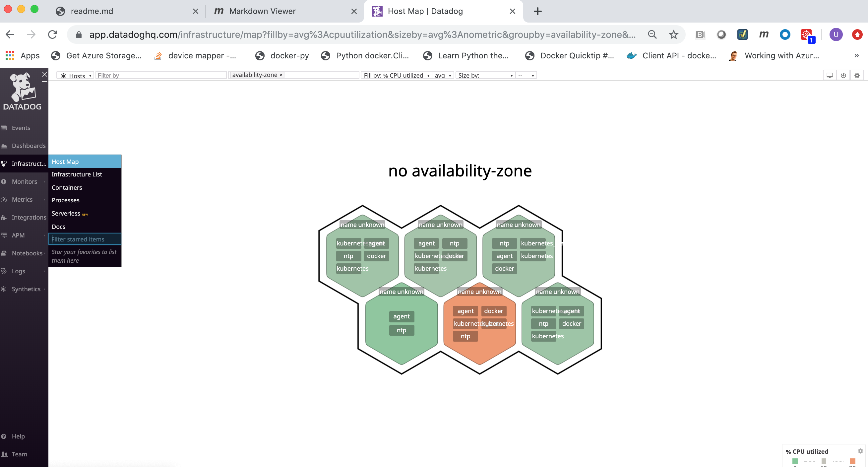Go forward in browser history
The height and width of the screenshot is (467, 868).
click(31, 34)
